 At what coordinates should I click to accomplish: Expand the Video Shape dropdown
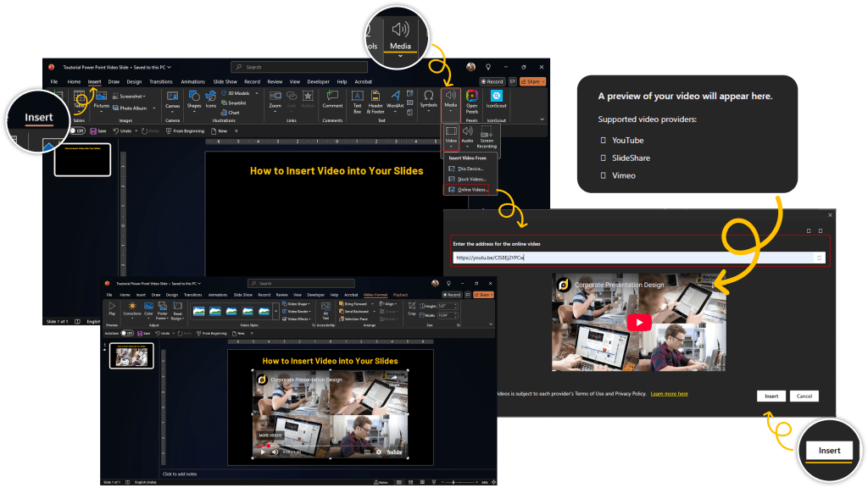click(x=298, y=303)
